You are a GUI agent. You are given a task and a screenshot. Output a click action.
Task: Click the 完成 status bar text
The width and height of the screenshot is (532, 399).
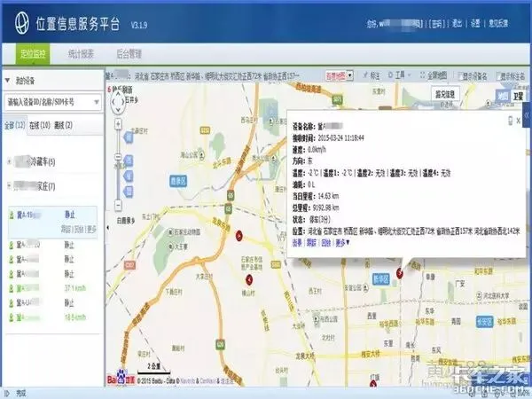point(20,394)
